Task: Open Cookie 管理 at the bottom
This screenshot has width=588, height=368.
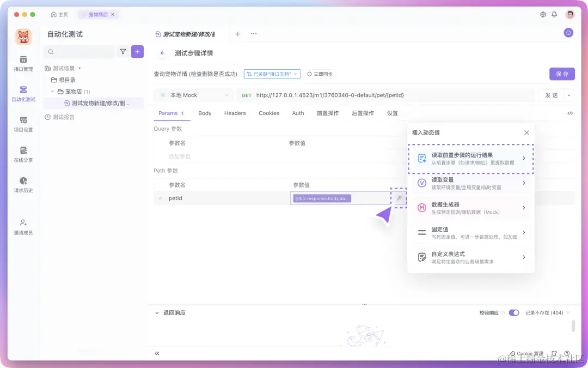Action: click(526, 353)
